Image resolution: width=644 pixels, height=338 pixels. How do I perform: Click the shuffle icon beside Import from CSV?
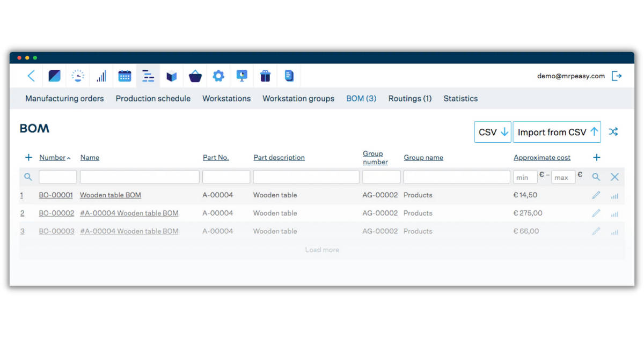pos(613,131)
